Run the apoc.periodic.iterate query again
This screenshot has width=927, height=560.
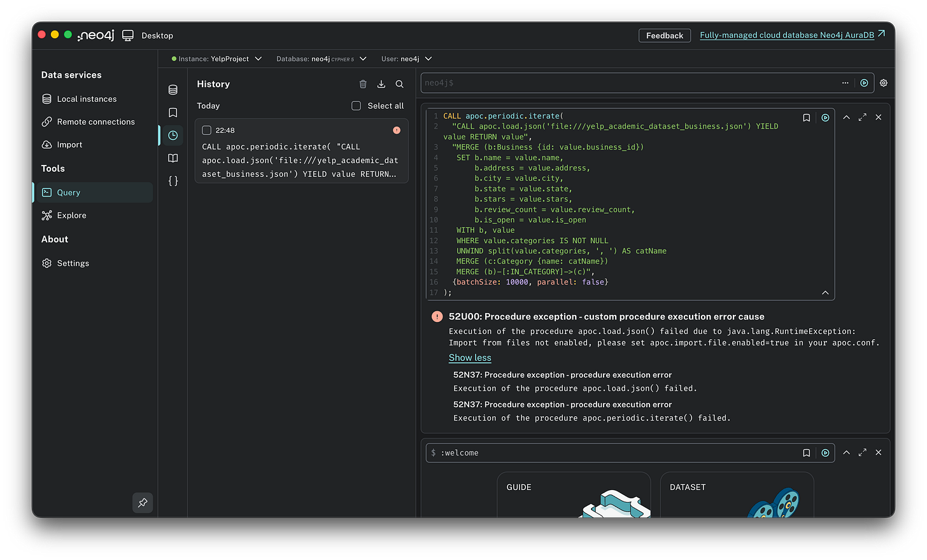(825, 117)
